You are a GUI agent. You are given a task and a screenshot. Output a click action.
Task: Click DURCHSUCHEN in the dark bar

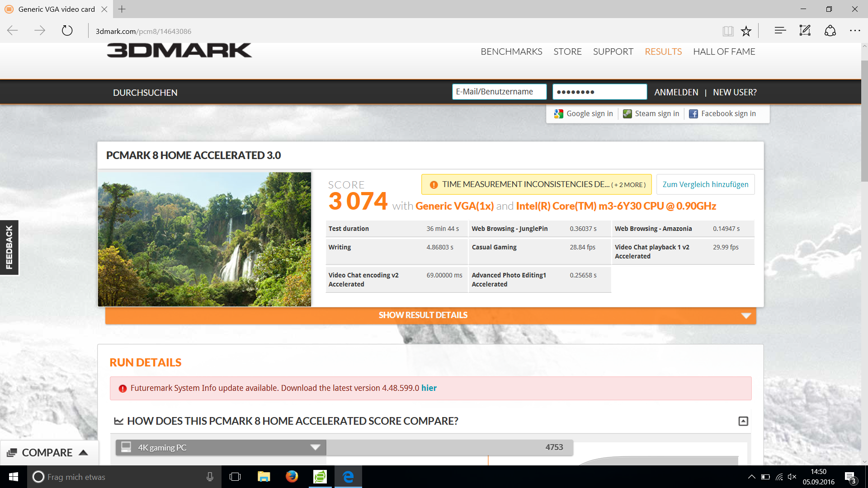click(x=145, y=93)
